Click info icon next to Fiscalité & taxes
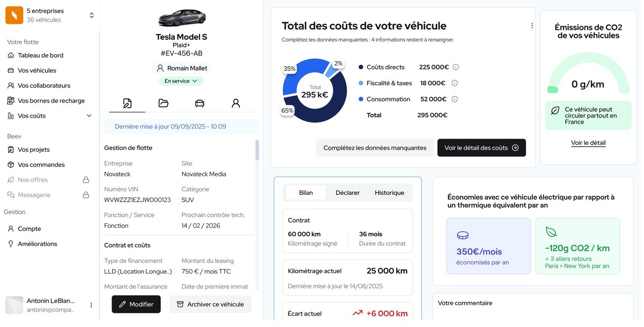Screen dimensions: 644x327 pyautogui.click(x=455, y=83)
